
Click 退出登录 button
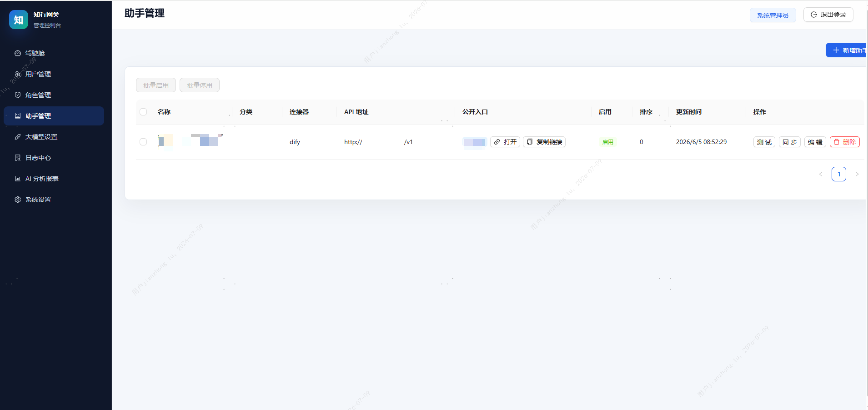[828, 15]
